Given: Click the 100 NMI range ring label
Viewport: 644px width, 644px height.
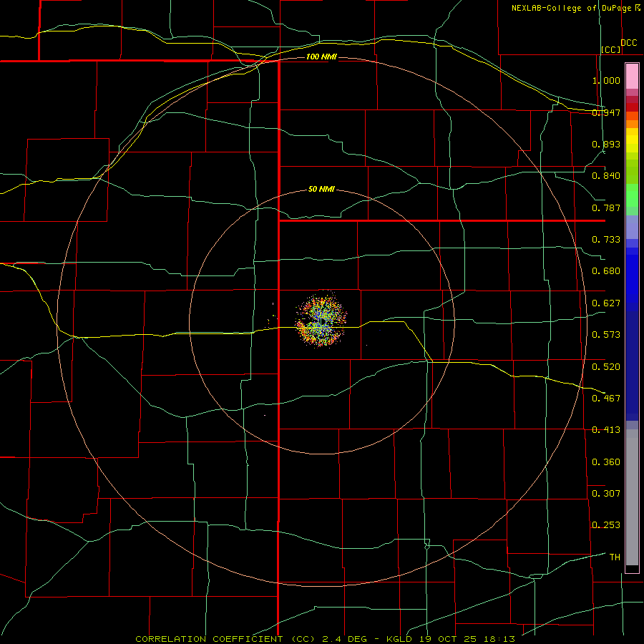Looking at the screenshot, I should (321, 57).
